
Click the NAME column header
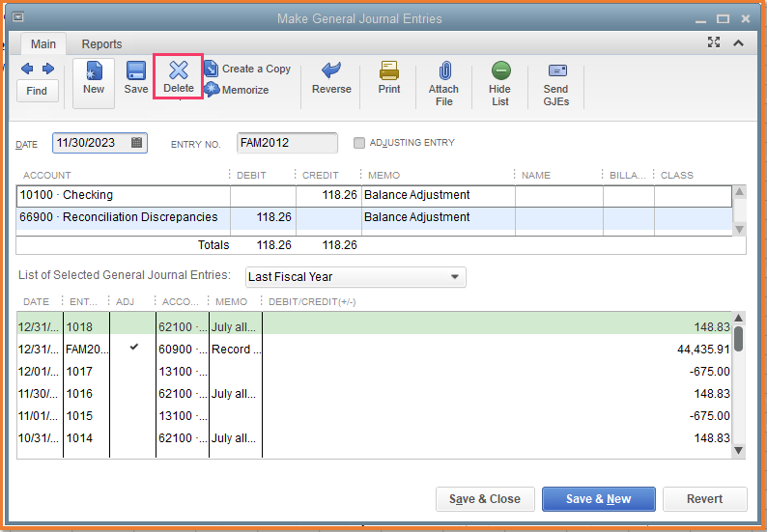click(535, 175)
